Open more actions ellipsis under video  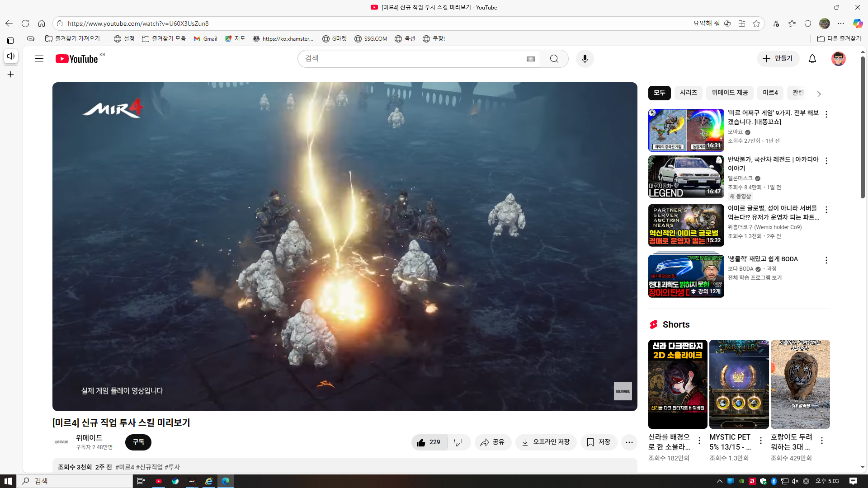click(x=629, y=442)
